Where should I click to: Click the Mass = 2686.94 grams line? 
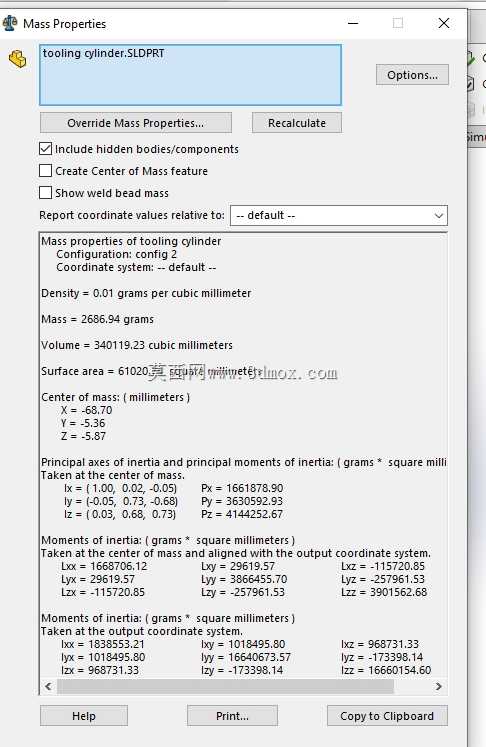tap(97, 319)
